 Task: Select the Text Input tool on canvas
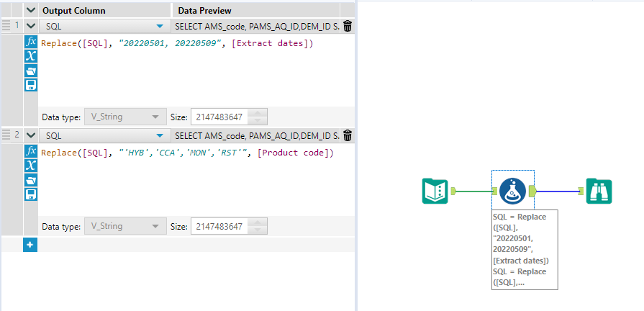pyautogui.click(x=435, y=191)
